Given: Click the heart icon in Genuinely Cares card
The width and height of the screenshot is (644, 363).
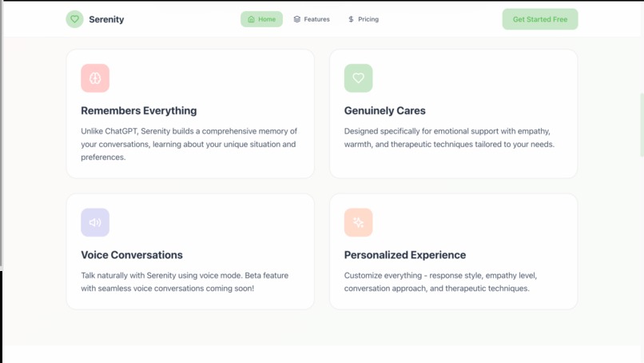Looking at the screenshot, I should tap(358, 78).
